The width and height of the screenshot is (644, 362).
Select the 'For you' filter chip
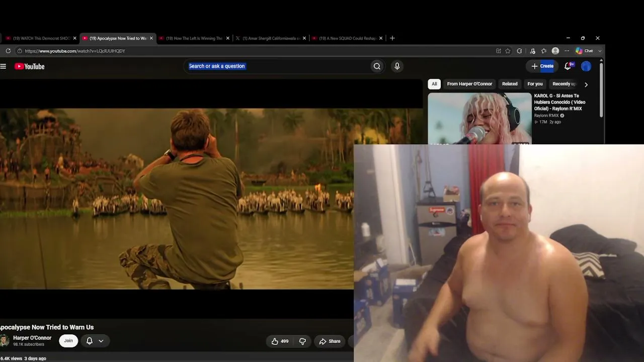(x=535, y=84)
